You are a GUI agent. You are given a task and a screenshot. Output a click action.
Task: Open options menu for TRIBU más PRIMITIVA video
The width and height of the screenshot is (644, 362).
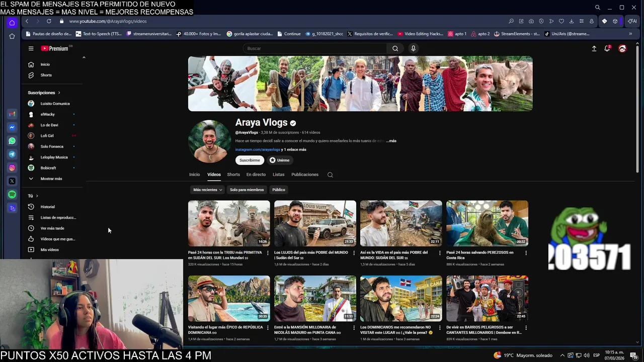click(x=268, y=253)
